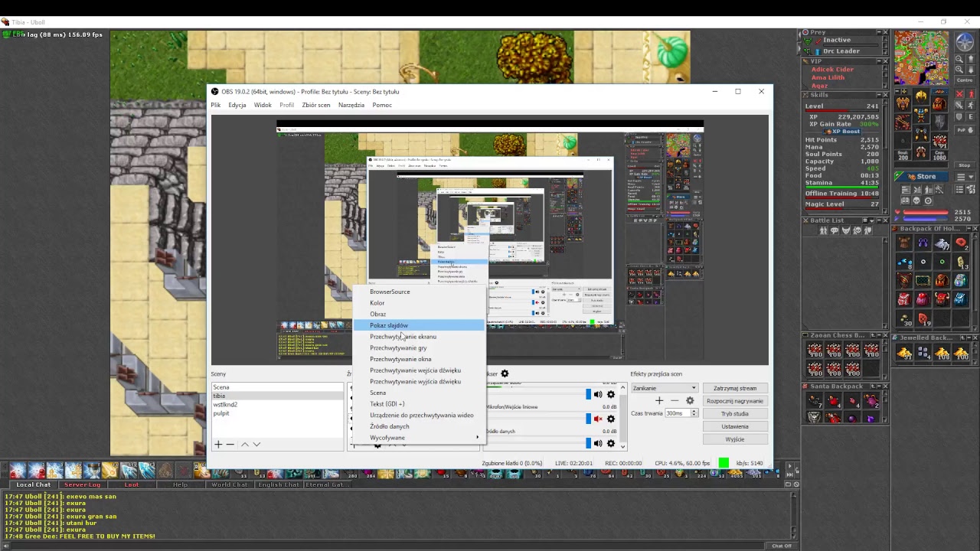Adjust the Mikrofon volume slider

(588, 419)
